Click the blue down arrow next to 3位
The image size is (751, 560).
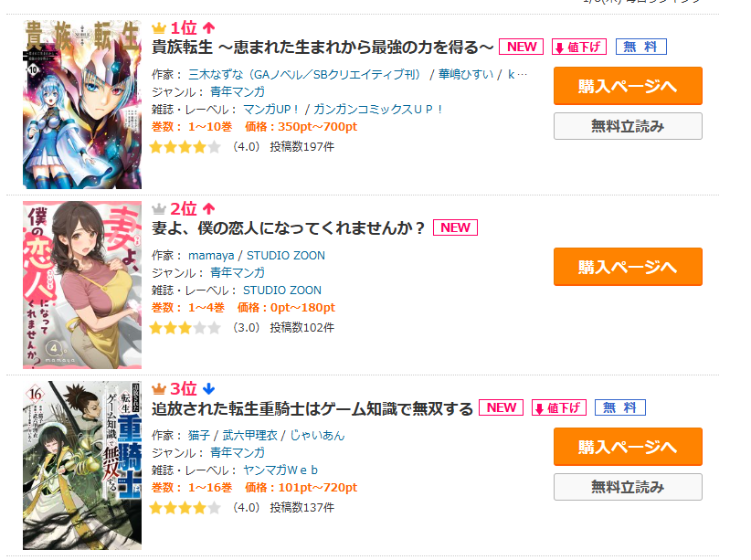209,388
